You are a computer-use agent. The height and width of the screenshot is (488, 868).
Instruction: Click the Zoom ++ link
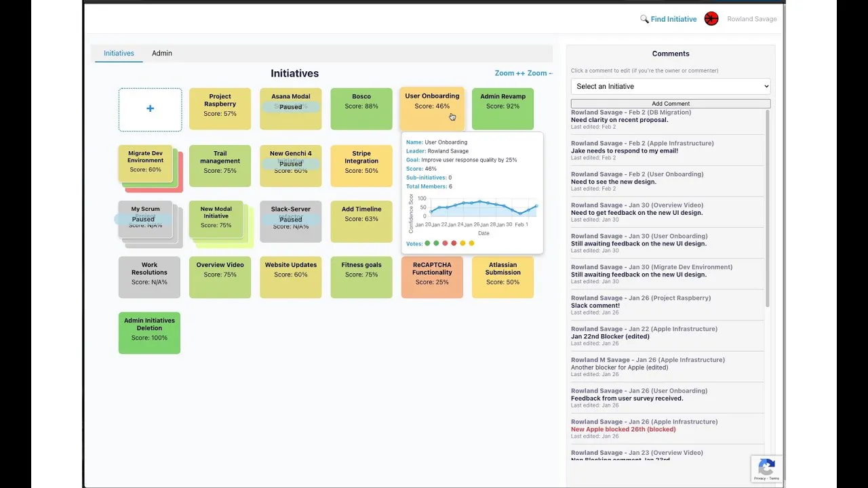click(x=510, y=73)
